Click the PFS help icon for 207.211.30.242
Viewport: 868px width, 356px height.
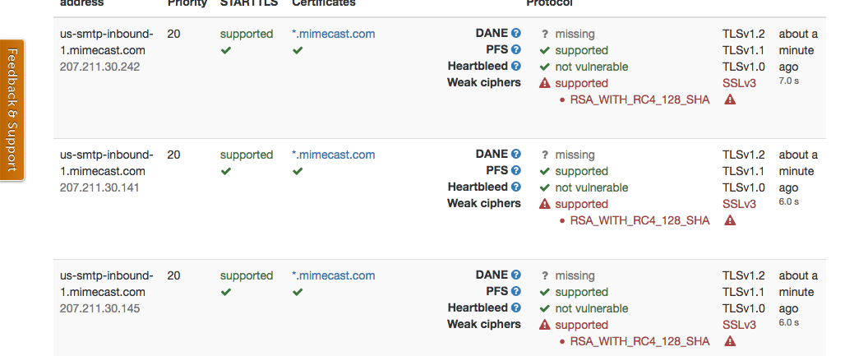tap(516, 50)
